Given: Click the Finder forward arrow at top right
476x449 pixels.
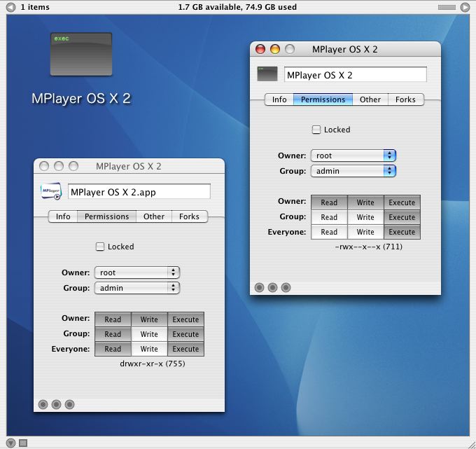Looking at the screenshot, I should (x=465, y=7).
